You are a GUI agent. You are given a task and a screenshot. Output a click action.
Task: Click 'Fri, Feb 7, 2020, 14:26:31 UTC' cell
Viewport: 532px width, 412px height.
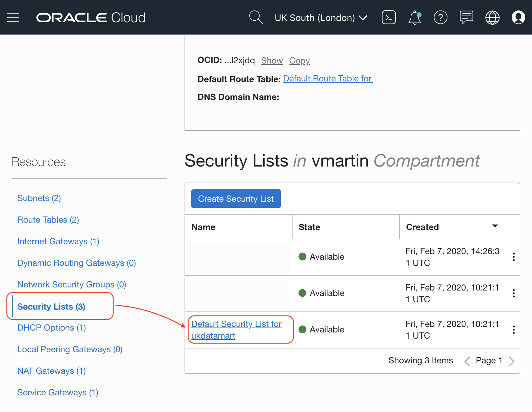click(452, 257)
